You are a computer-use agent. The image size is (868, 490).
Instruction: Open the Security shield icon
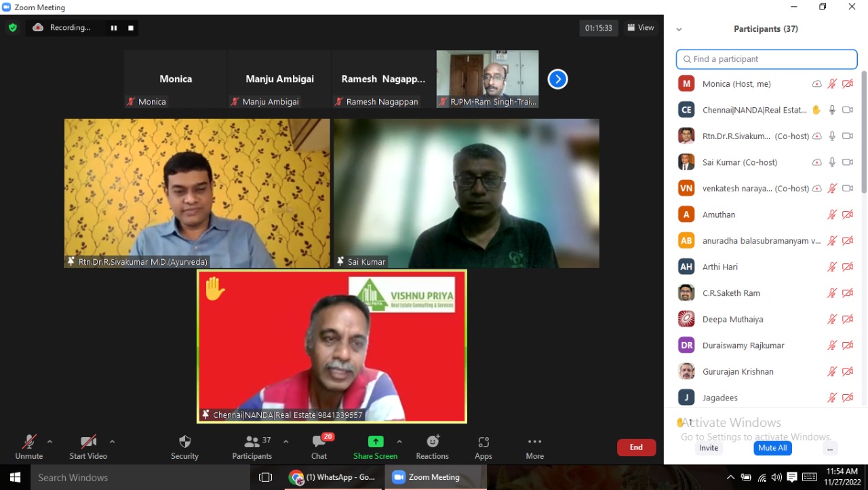coord(184,442)
